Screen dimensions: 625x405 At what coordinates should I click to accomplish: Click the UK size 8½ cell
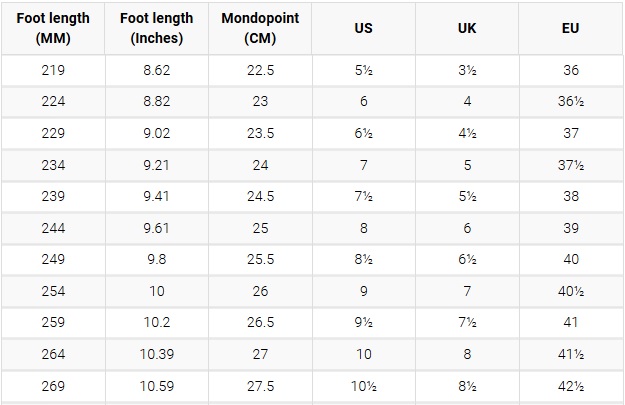(467, 386)
